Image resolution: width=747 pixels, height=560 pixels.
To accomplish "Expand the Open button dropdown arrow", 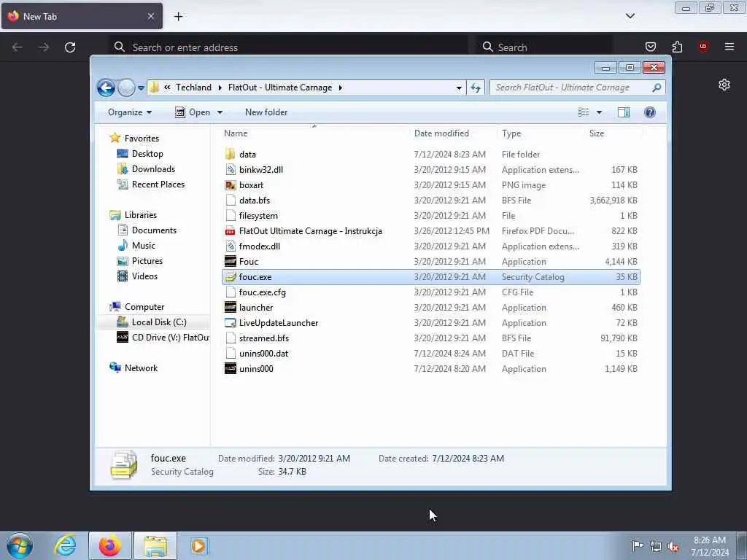I will pyautogui.click(x=220, y=112).
